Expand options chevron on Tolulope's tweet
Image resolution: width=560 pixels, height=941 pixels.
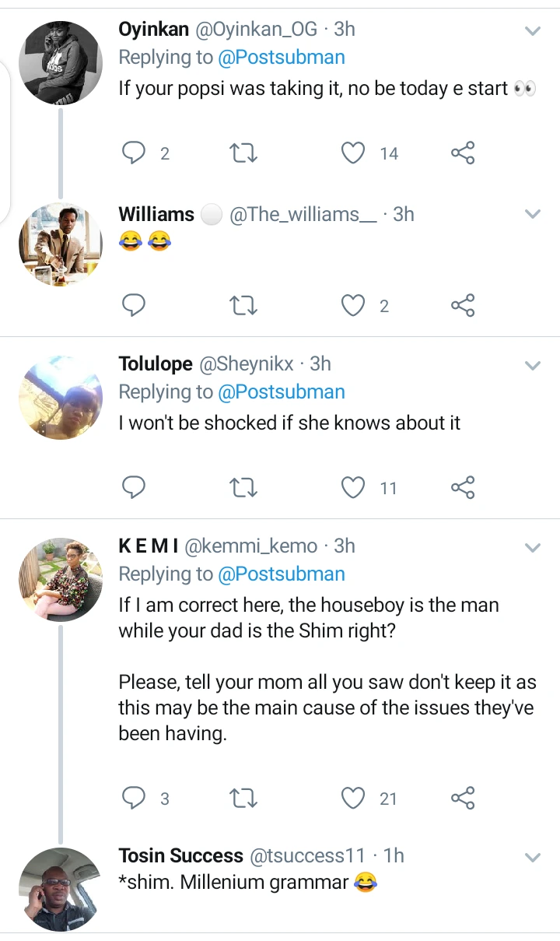point(533,365)
